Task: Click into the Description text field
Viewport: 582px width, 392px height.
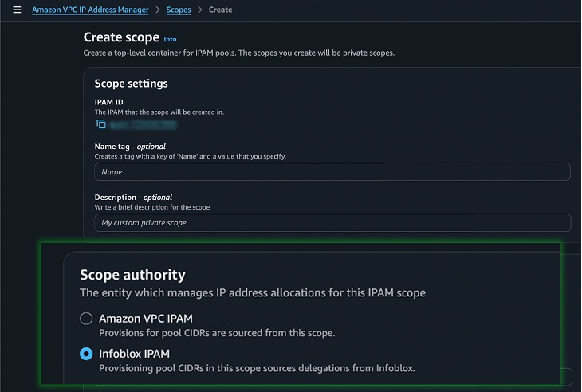Action: click(x=332, y=223)
